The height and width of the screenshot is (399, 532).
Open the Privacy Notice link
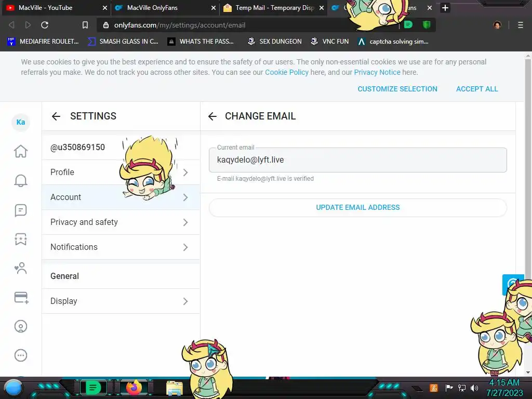coord(377,72)
